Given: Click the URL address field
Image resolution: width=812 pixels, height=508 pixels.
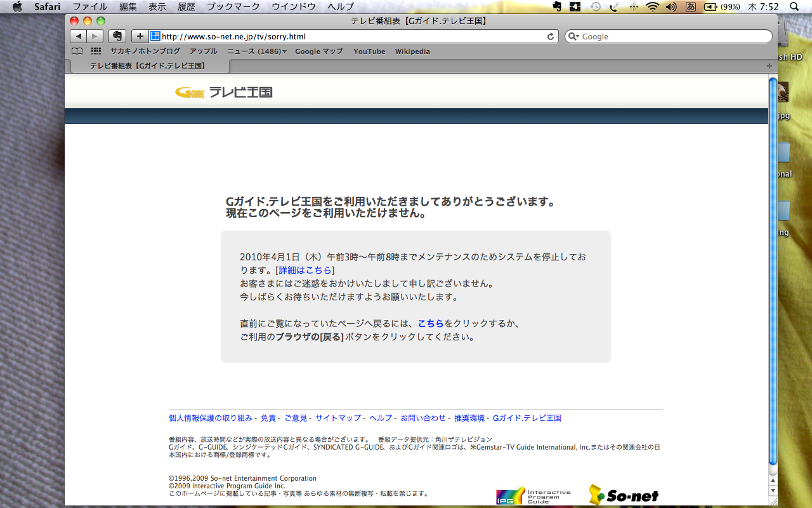Looking at the screenshot, I should (x=354, y=36).
